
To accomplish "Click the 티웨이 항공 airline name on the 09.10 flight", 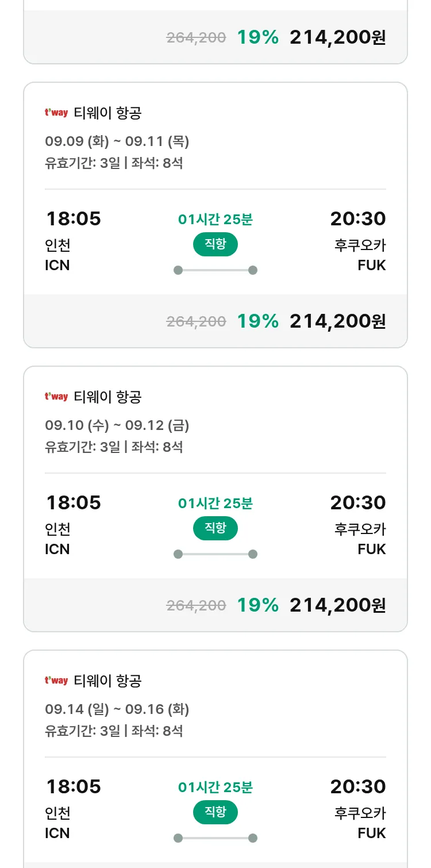I will click(x=108, y=397).
